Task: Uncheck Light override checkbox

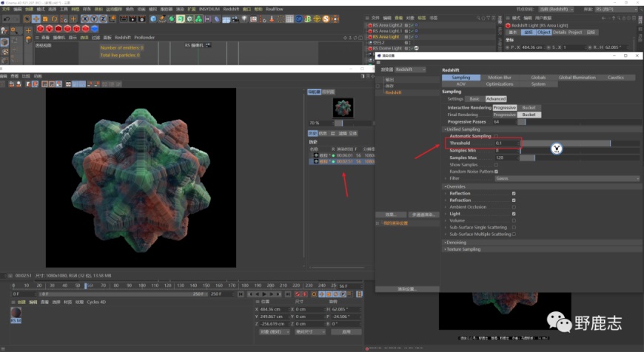Action: click(x=514, y=214)
